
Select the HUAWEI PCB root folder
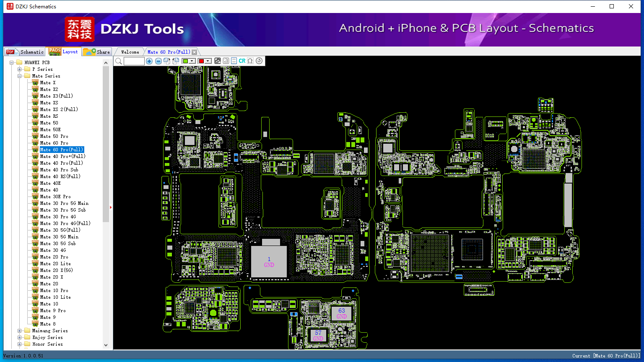pyautogui.click(x=37, y=62)
